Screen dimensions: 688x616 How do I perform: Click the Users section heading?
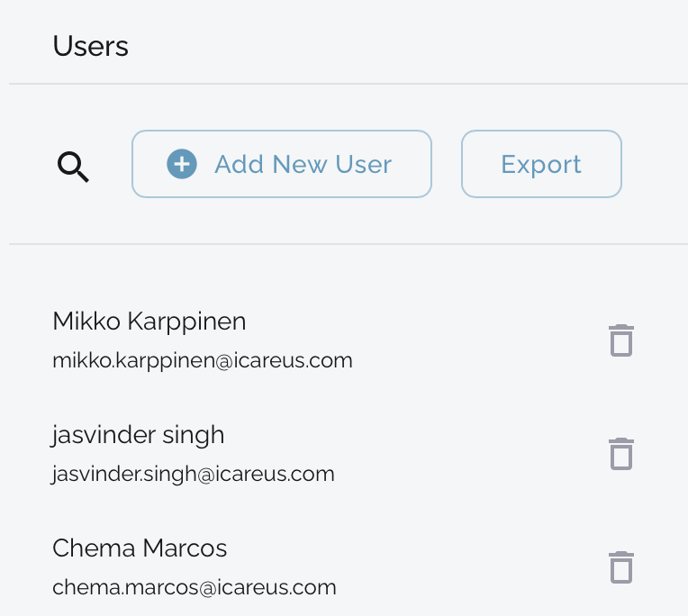tap(91, 46)
